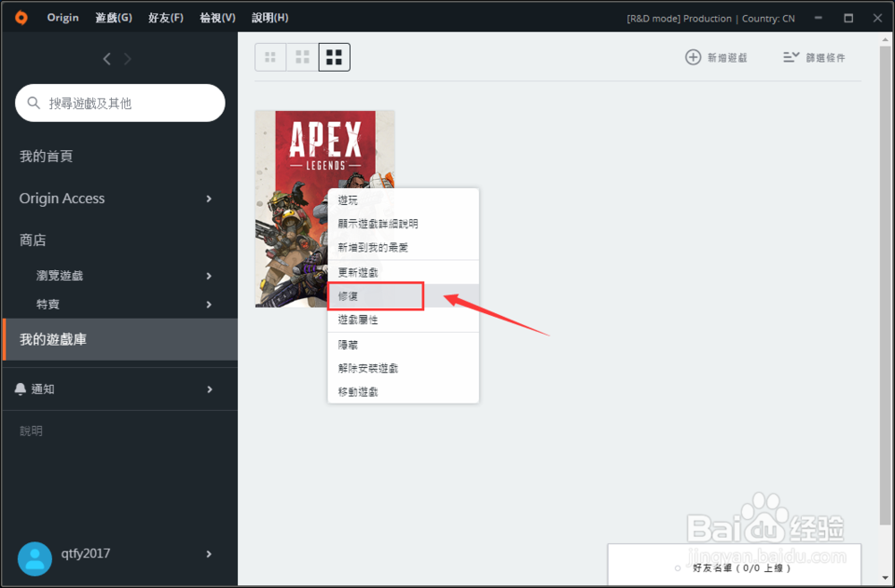The height and width of the screenshot is (588, 895).
Task: Click the 特賣 label
Action: [48, 304]
